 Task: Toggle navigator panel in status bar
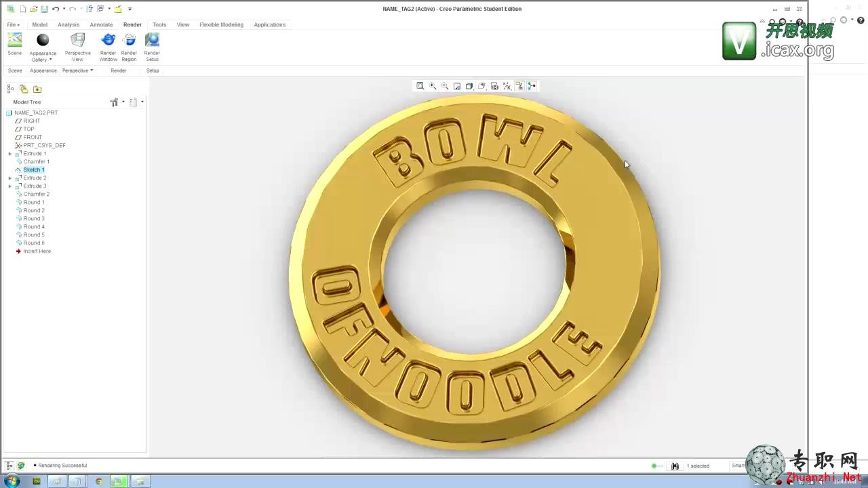9,466
